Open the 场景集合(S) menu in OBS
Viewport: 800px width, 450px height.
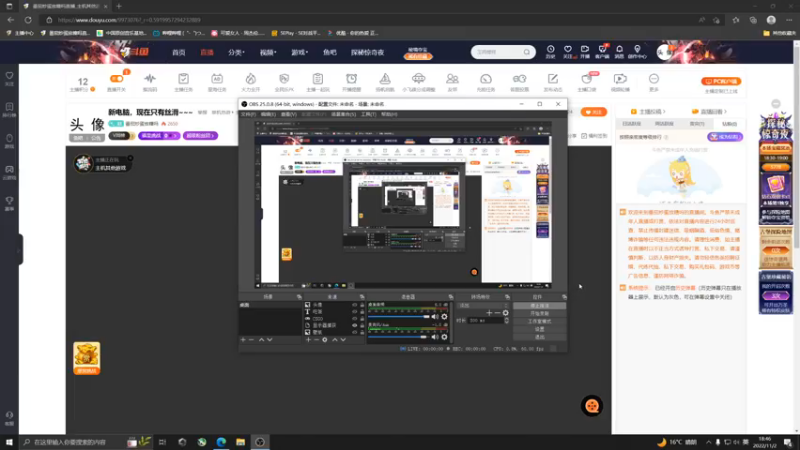pos(343,114)
